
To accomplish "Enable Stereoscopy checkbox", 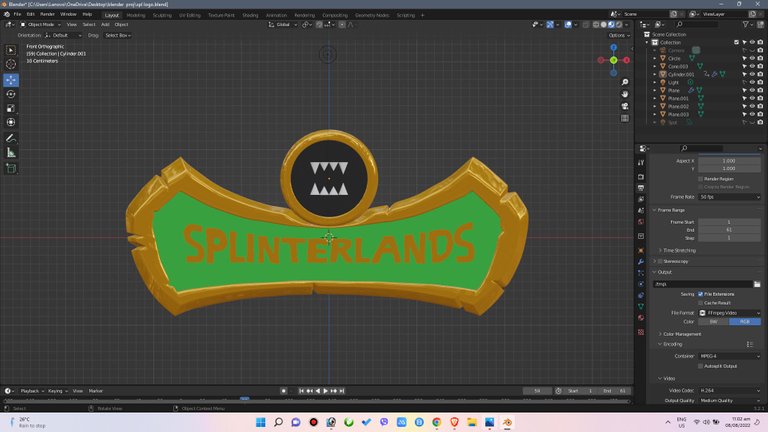I will coord(660,262).
